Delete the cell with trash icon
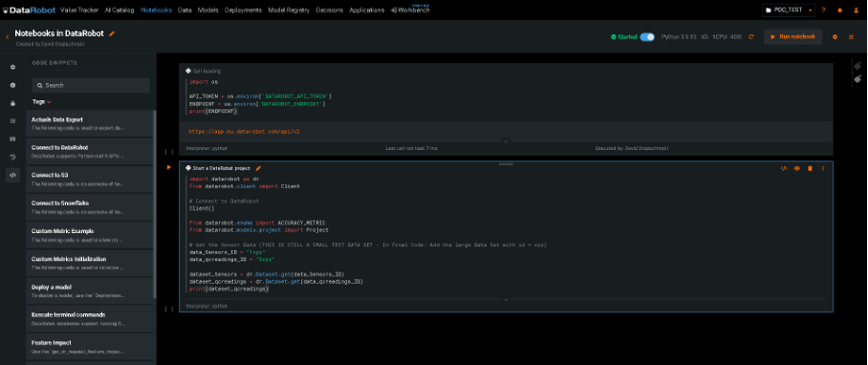 pos(810,168)
